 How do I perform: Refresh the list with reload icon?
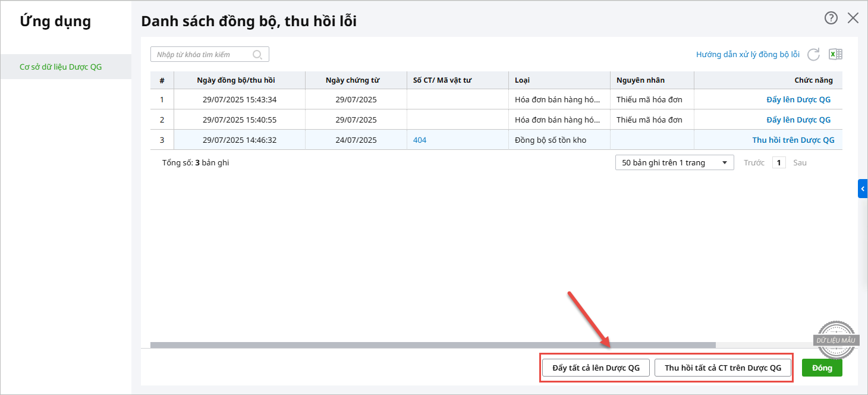point(813,54)
